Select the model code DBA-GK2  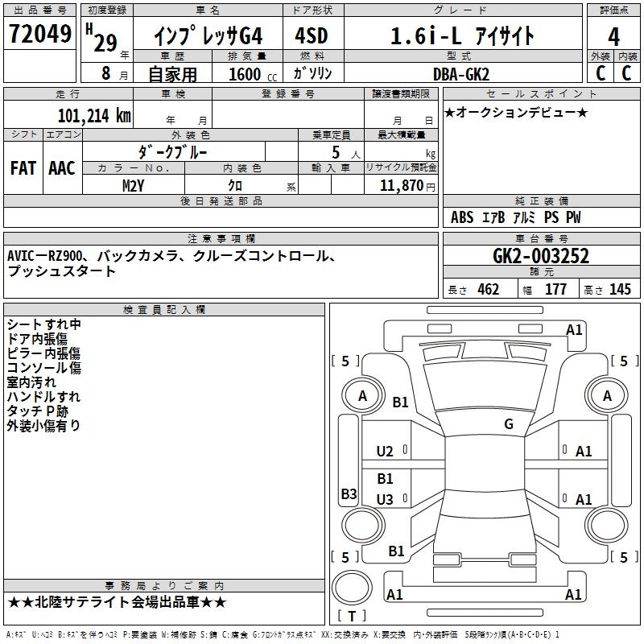tap(461, 75)
